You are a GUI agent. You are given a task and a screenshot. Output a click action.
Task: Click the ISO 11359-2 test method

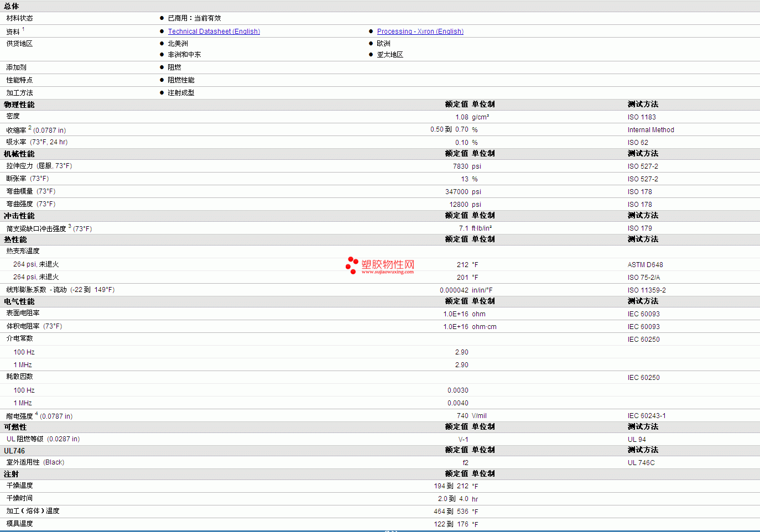(x=647, y=290)
